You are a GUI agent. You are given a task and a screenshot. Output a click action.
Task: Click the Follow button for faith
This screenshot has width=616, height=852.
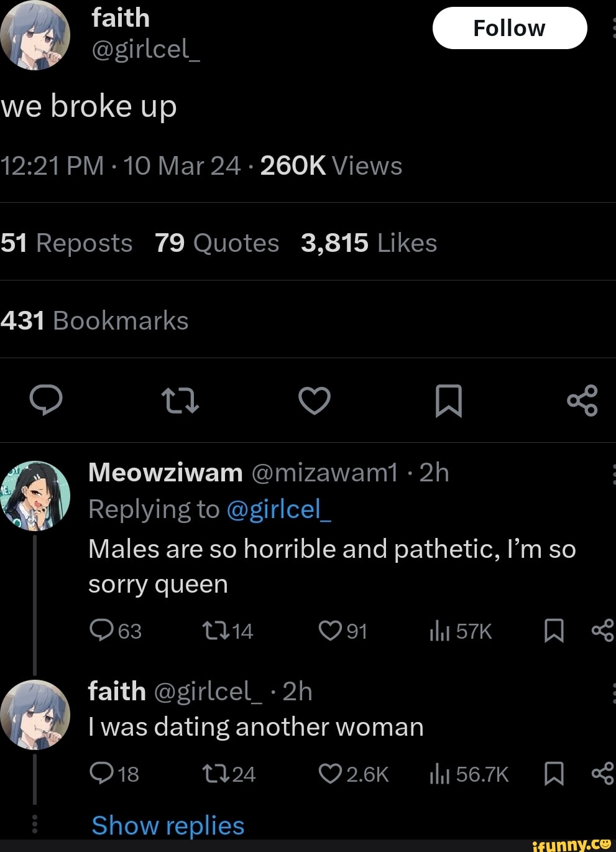[x=509, y=28]
